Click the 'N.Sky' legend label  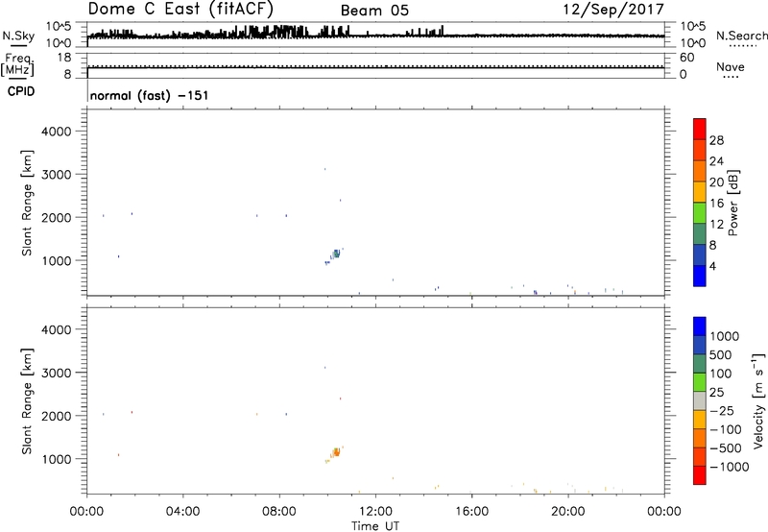(x=18, y=36)
